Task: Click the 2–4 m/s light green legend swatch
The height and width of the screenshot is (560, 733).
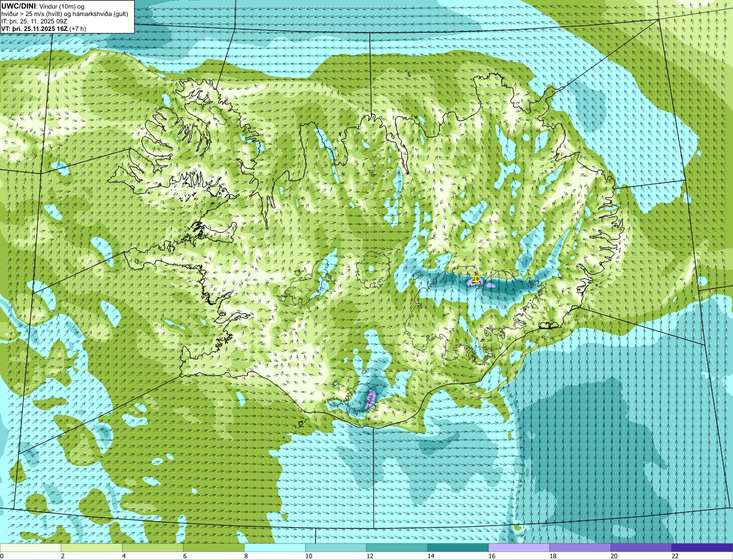Action: point(92,547)
